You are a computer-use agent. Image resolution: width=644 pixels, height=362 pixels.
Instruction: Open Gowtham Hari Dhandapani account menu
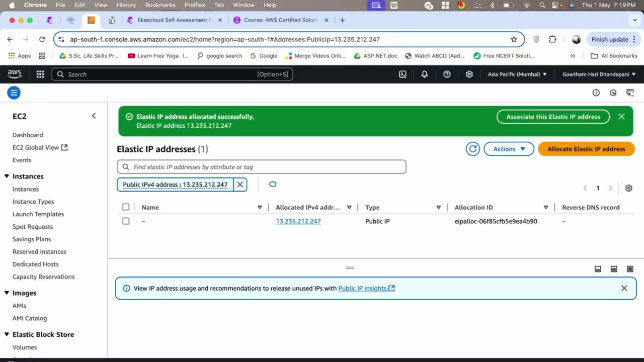click(599, 74)
